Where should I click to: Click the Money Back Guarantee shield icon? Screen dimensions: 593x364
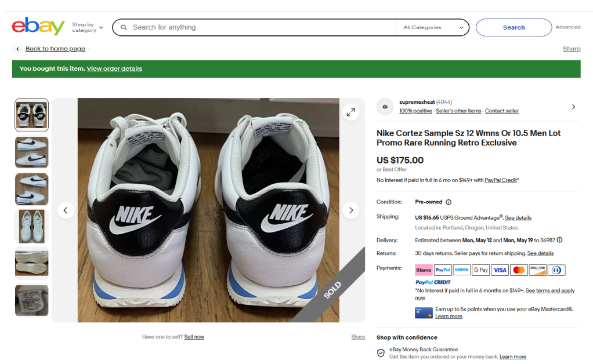(x=381, y=353)
